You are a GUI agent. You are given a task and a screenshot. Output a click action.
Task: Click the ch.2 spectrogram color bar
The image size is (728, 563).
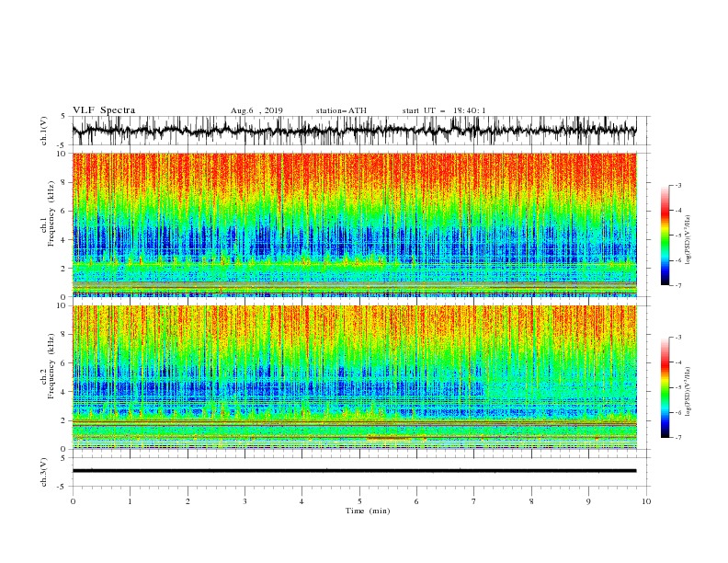pyautogui.click(x=665, y=387)
